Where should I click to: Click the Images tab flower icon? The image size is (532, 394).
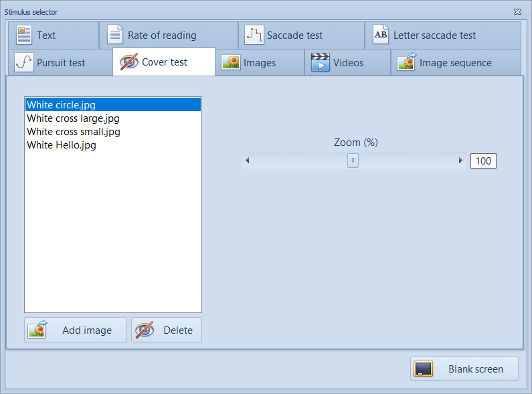(231, 62)
